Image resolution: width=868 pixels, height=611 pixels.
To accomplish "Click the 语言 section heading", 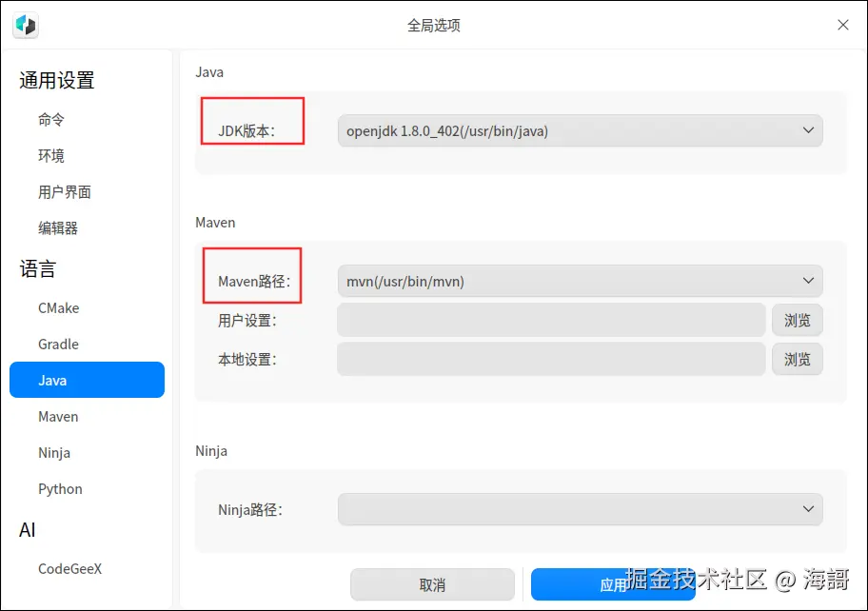I will [38, 269].
